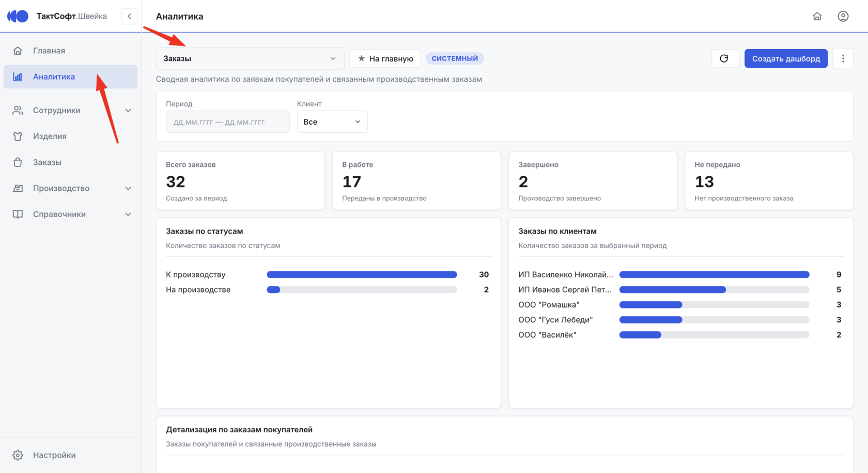Click the refresh dashboard icon
The height and width of the screenshot is (473, 868).
725,58
